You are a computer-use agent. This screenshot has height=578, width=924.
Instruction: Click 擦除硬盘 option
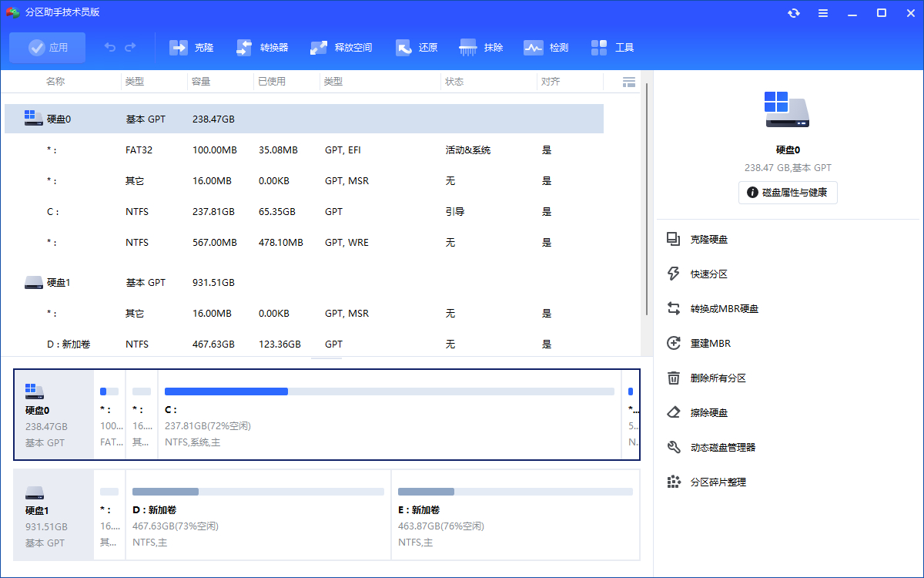coord(709,413)
